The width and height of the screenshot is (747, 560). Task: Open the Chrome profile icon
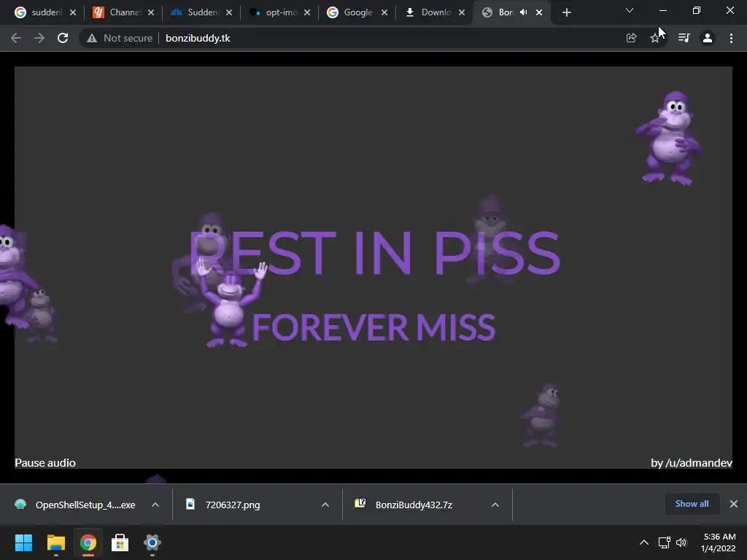pos(708,38)
